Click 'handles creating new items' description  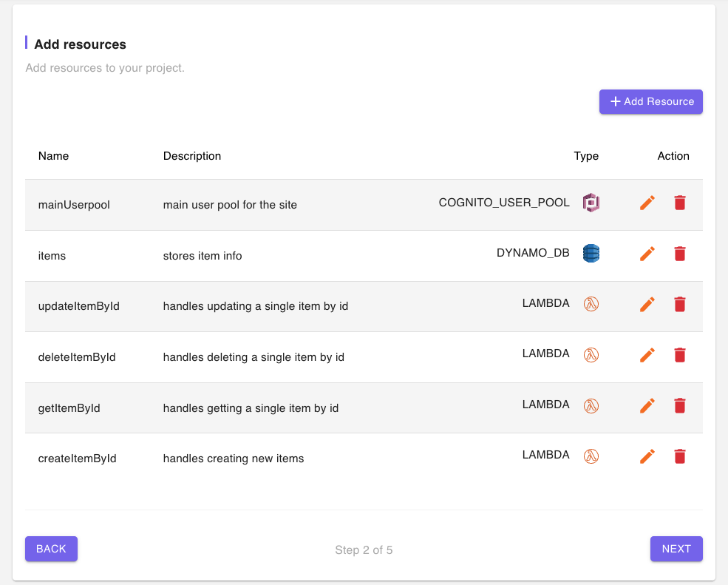[x=234, y=459]
